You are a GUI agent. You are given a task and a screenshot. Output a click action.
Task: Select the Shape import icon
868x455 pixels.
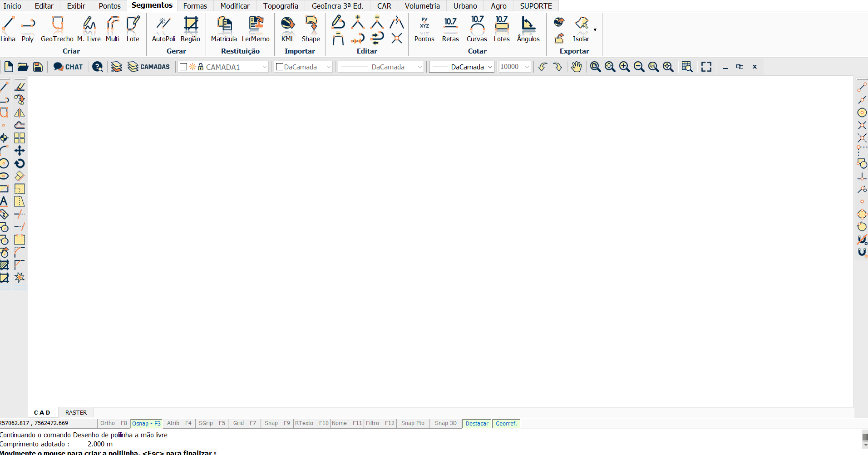click(x=311, y=29)
